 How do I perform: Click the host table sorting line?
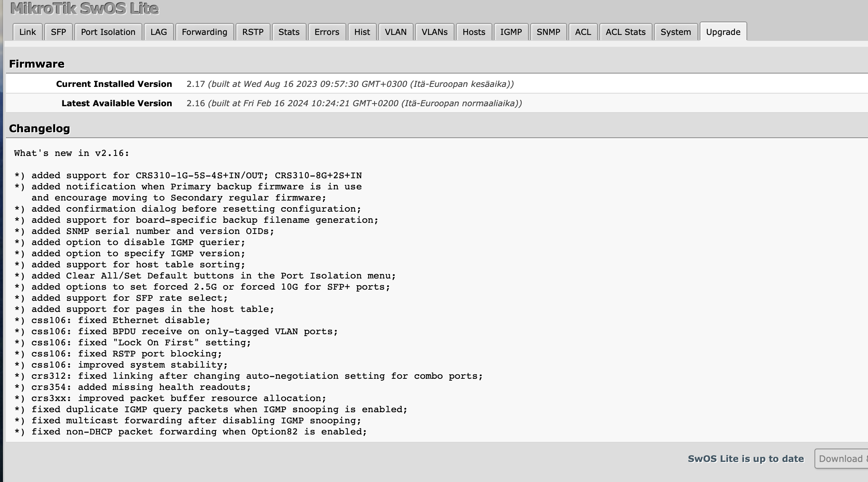click(x=130, y=264)
